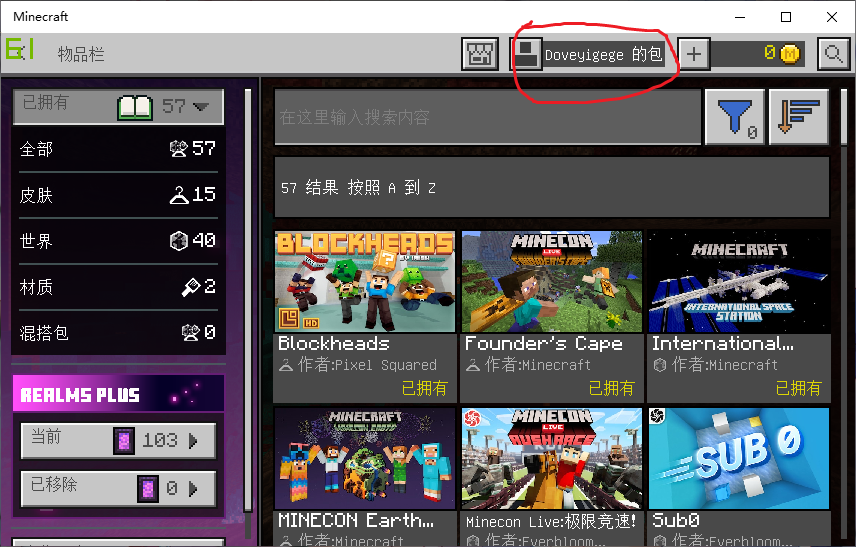Open the marketplace store icon

coord(479,53)
